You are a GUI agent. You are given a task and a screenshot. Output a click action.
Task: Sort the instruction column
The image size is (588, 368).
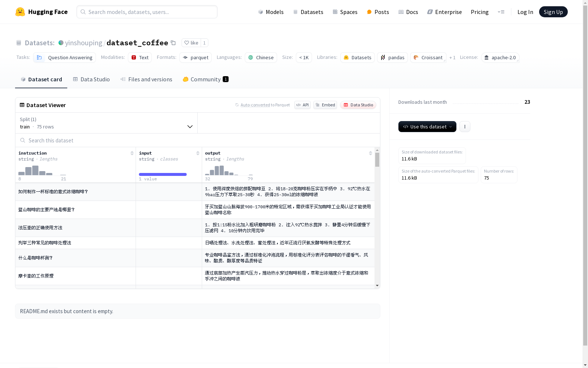coord(132,153)
